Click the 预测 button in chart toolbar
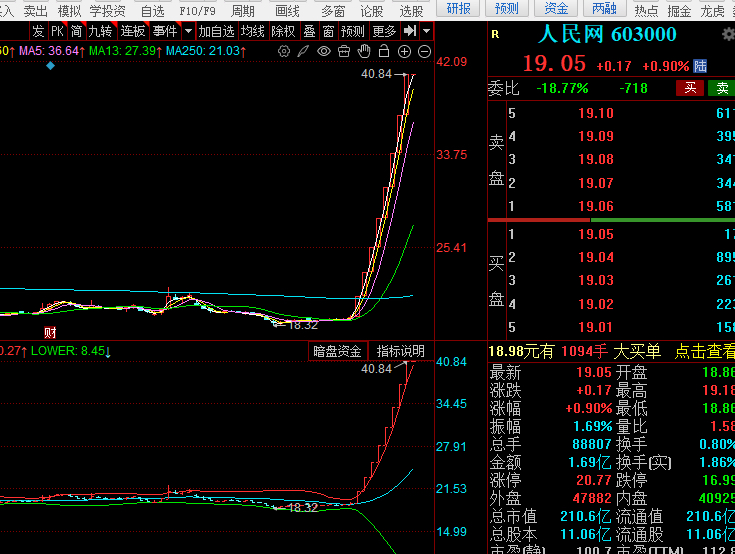Screen dimensions: 735x554 [x=352, y=31]
